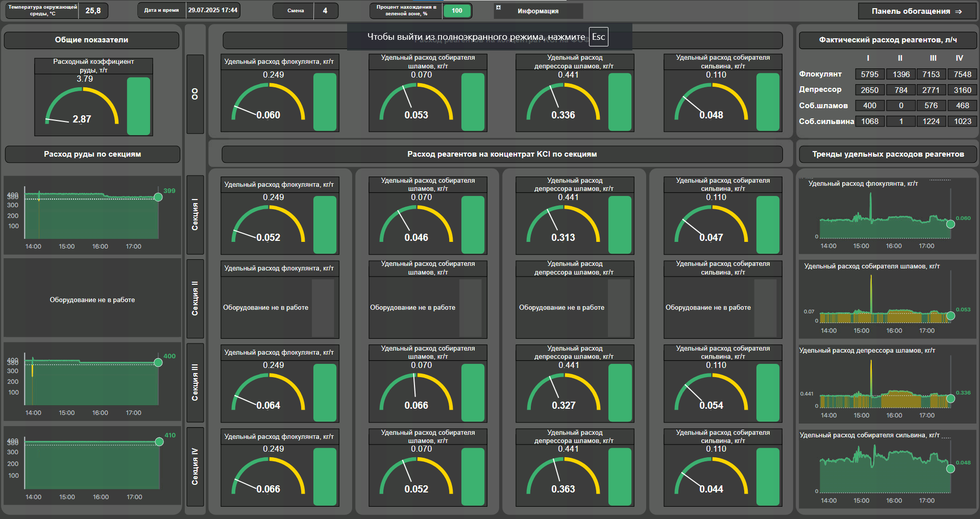
Task: Click Section I slime collector gauge 0.046
Action: [415, 225]
